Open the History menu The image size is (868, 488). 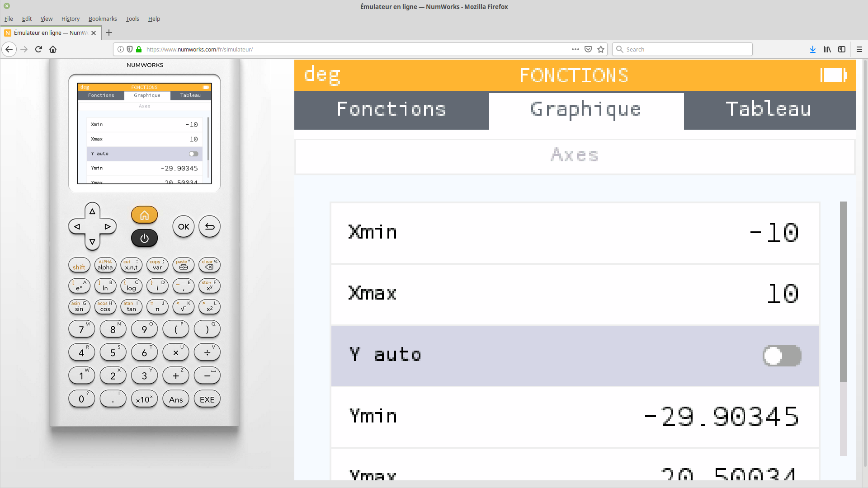click(x=70, y=19)
